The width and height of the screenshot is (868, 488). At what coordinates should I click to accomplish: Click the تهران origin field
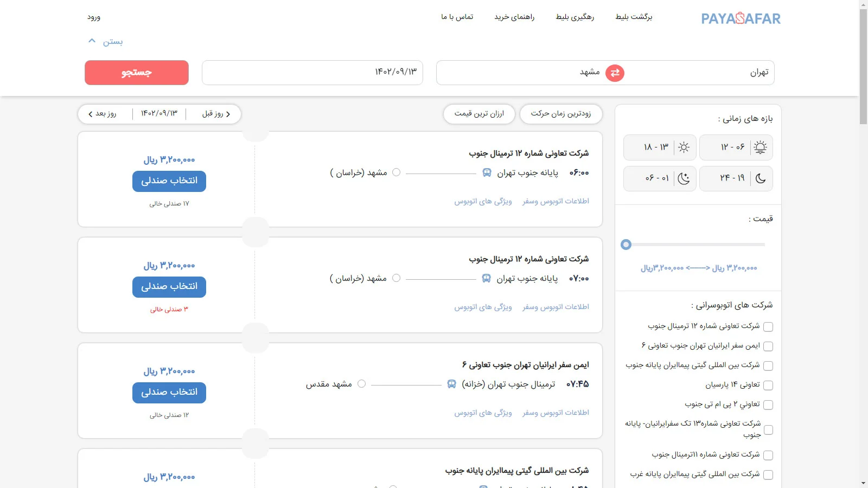700,73
